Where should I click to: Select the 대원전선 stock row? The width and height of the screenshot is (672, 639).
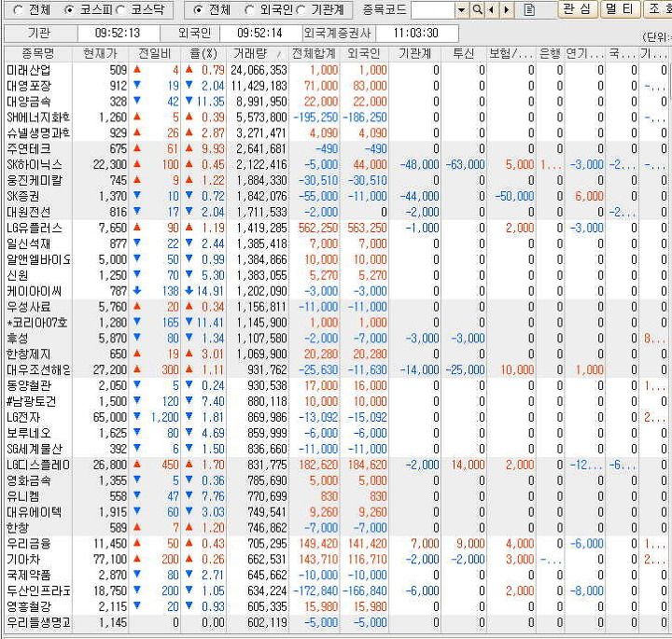pyautogui.click(x=336, y=212)
